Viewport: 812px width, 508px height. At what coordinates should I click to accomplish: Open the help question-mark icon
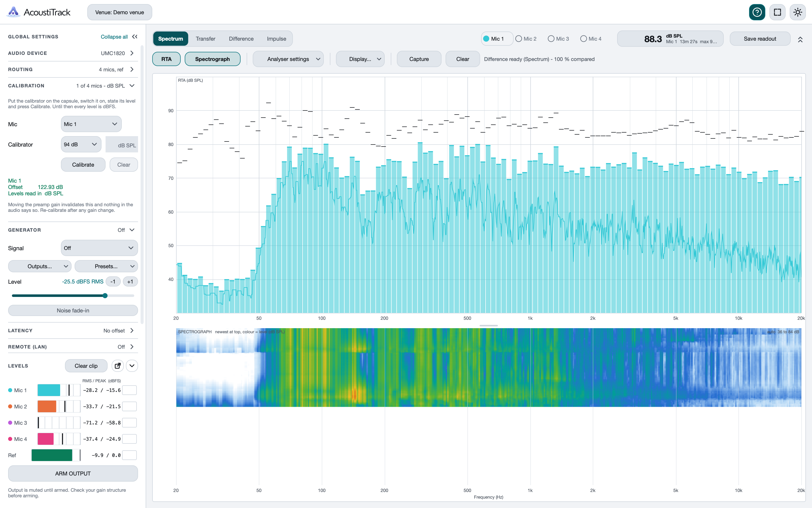[x=757, y=12]
